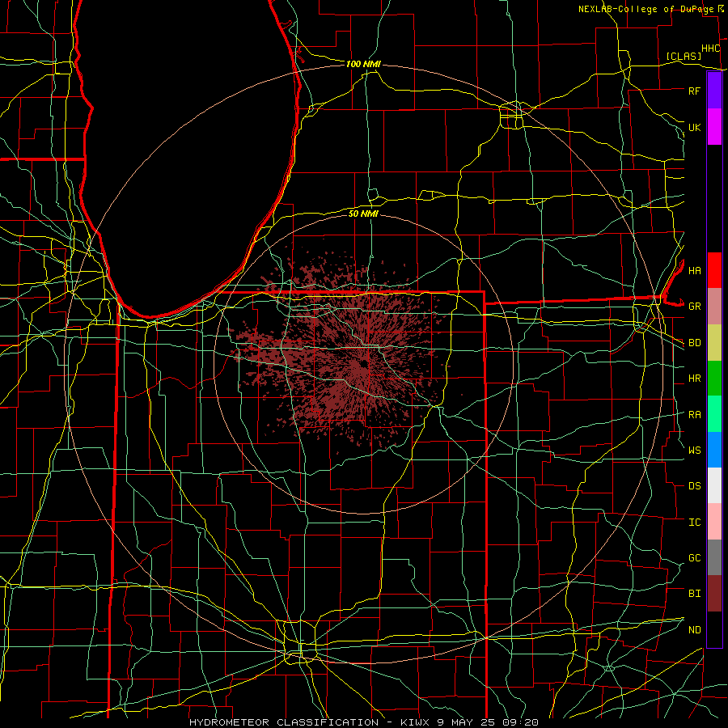This screenshot has height=728, width=728.
Task: Click the purple RF color swatch
Action: pyautogui.click(x=714, y=91)
